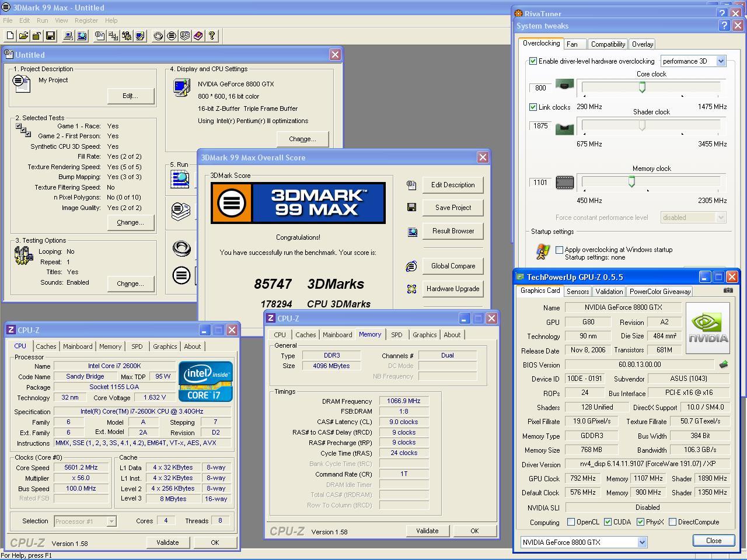Click the testing options toolbar icon
The image size is (747, 560).
[127, 36]
